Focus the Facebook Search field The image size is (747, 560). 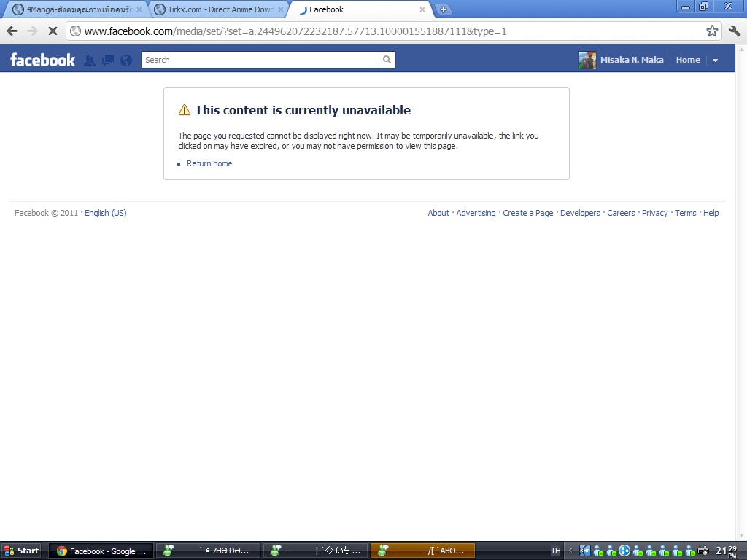[260, 60]
